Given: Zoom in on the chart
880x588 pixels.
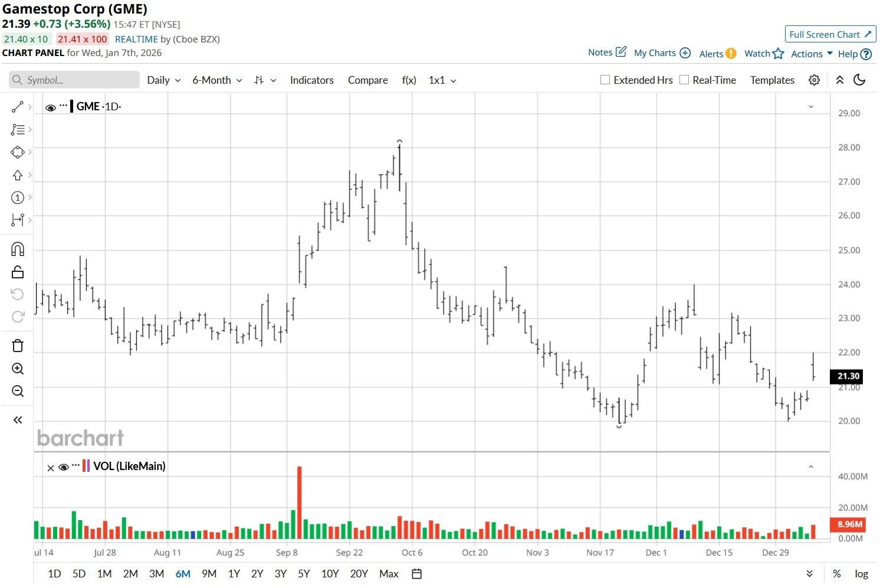Looking at the screenshot, I should point(18,369).
